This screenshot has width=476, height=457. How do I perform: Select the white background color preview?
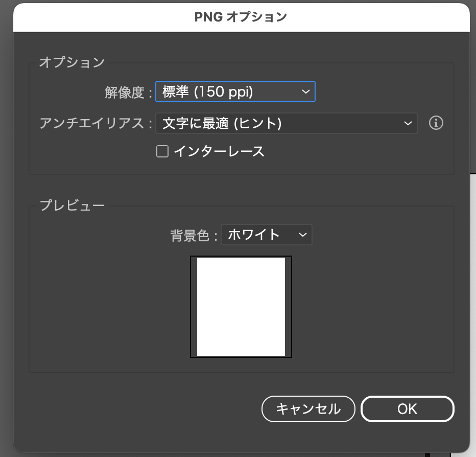pos(241,306)
